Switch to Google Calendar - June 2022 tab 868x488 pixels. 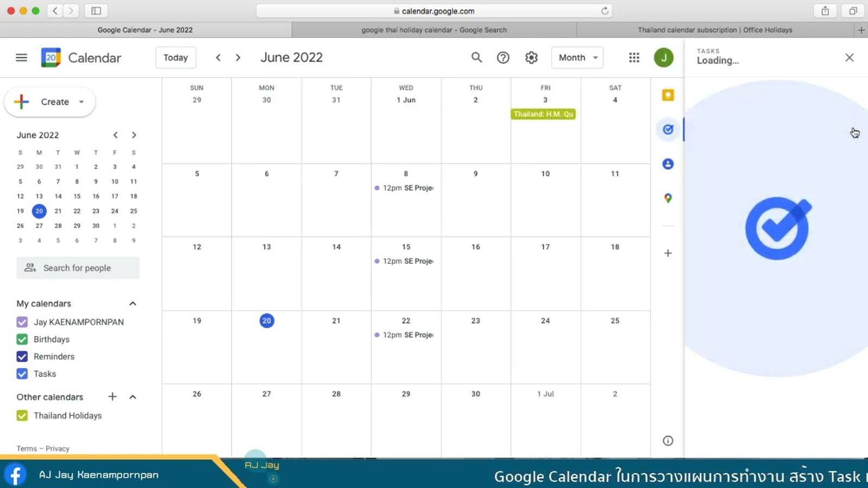(x=145, y=30)
